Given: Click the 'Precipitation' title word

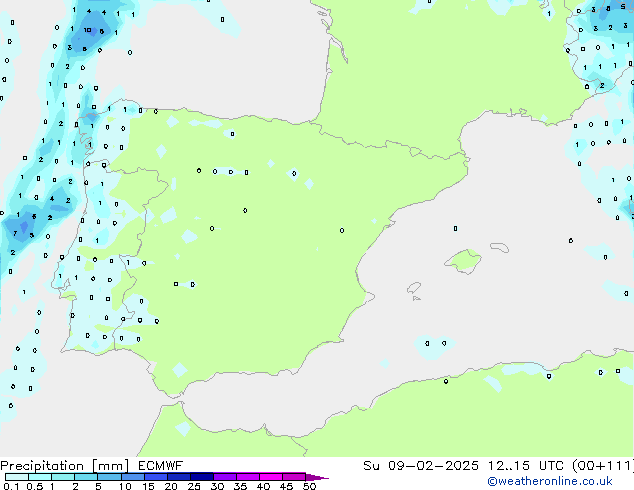Looking at the screenshot, I should coord(42,466).
